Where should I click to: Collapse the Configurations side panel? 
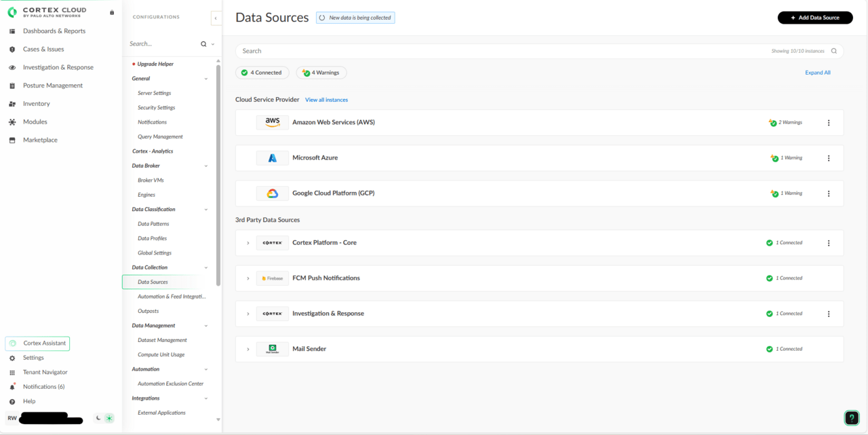[216, 18]
